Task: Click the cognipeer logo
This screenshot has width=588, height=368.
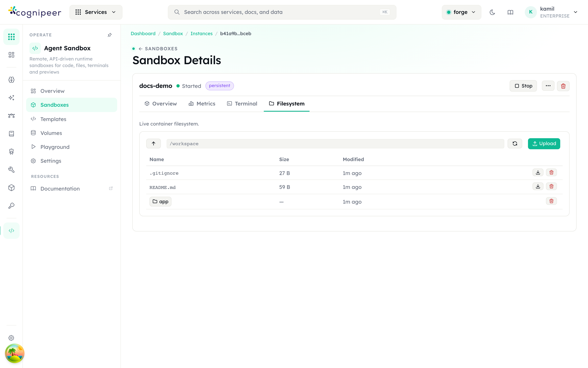Action: (x=35, y=12)
